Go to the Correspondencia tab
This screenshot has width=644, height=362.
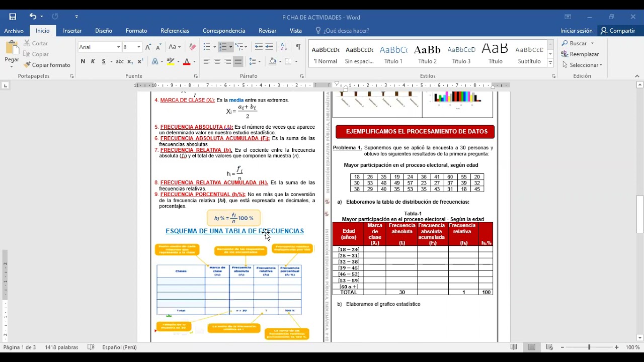(x=224, y=31)
